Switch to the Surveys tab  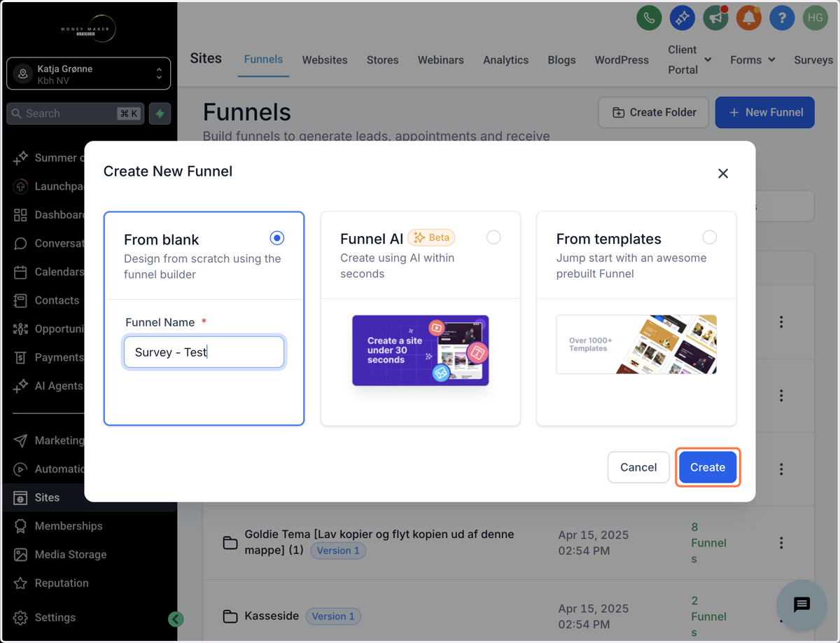(x=813, y=60)
